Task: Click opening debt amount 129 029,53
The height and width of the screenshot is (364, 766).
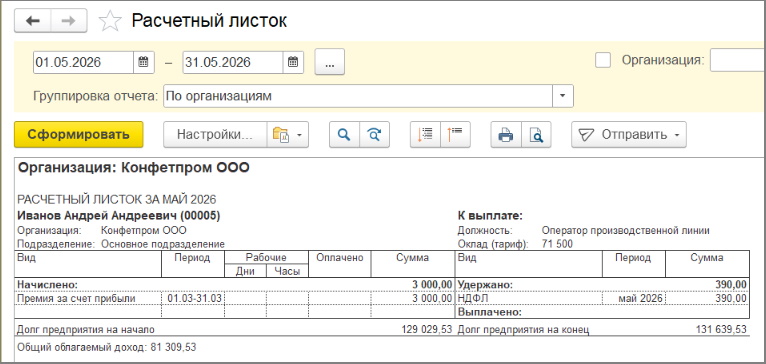Action: click(x=426, y=329)
